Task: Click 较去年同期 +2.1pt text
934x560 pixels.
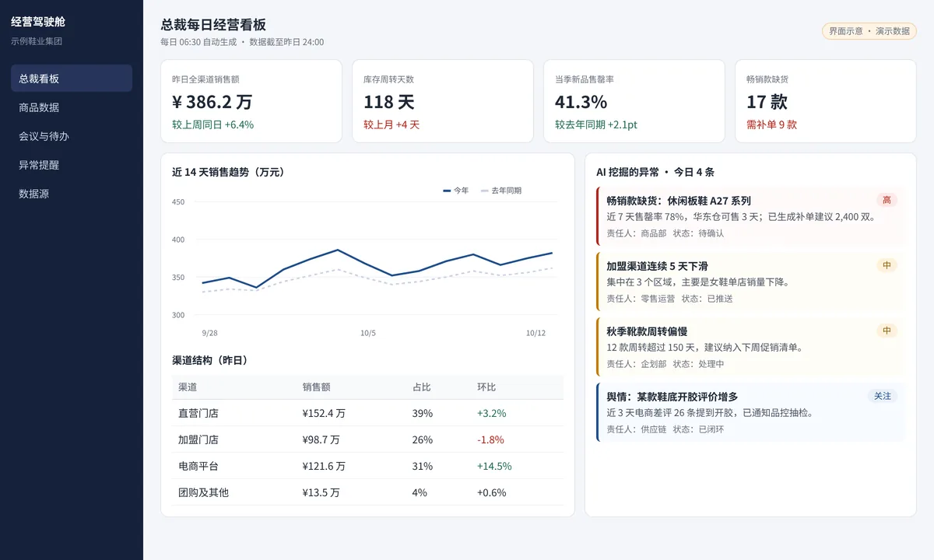Action: [x=597, y=124]
